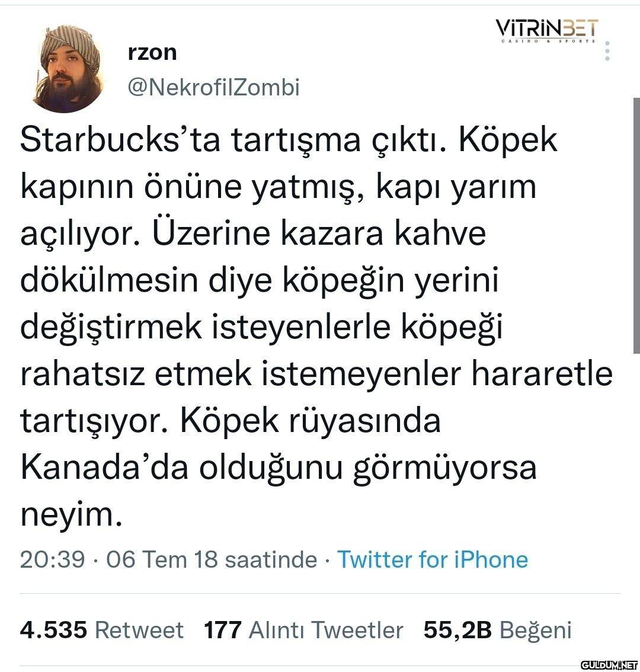Open the tweet's three-dot more options menu

pos(607,52)
